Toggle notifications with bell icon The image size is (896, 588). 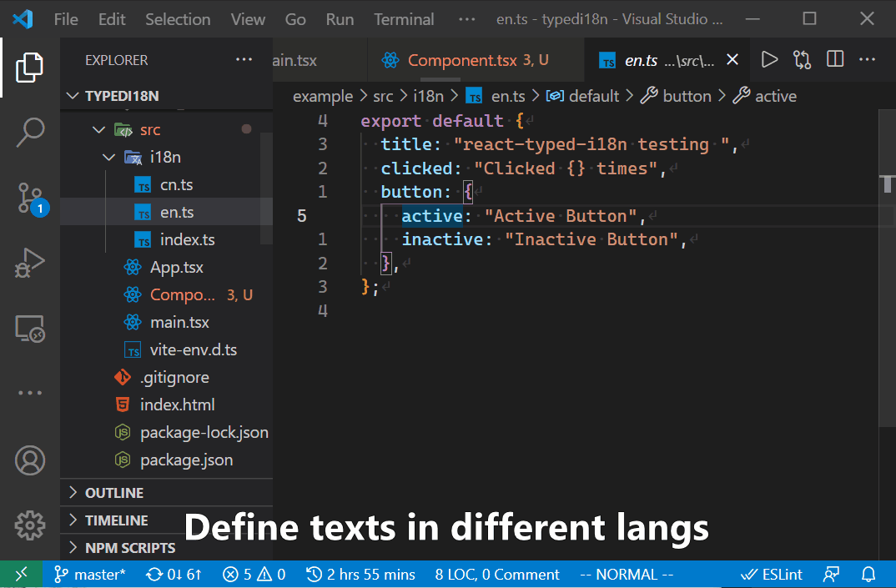(x=868, y=574)
